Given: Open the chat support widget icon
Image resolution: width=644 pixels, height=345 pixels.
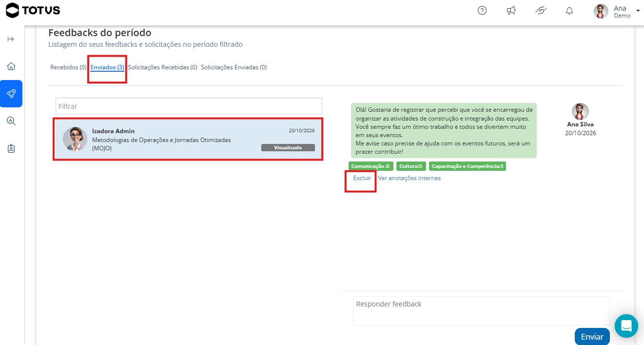Looking at the screenshot, I should coord(626,326).
